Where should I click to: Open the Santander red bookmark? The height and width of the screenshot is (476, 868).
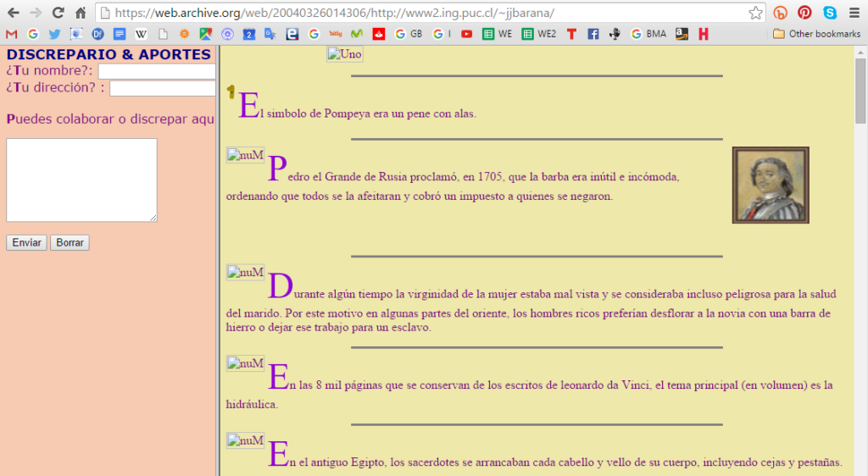(379, 34)
